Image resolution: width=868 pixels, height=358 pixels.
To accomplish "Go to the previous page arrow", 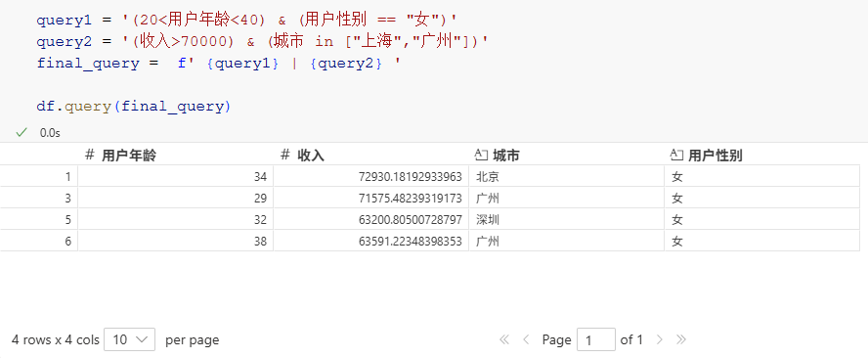I will point(526,339).
